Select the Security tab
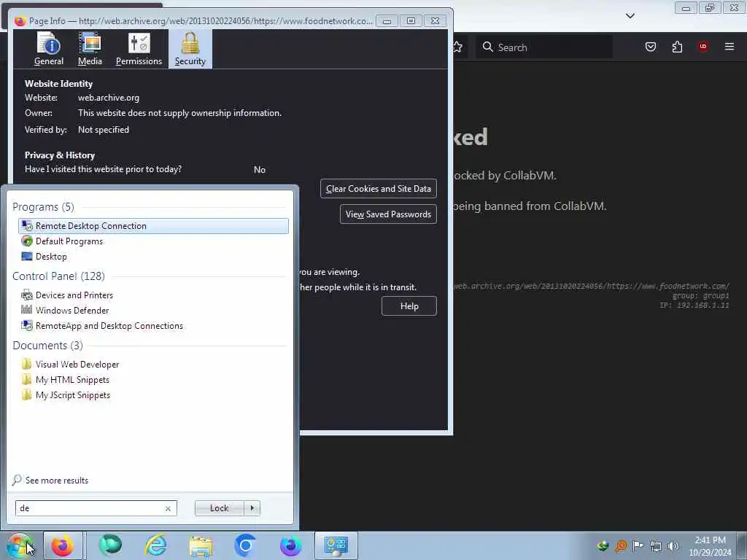Image resolution: width=747 pixels, height=560 pixels. coord(190,49)
